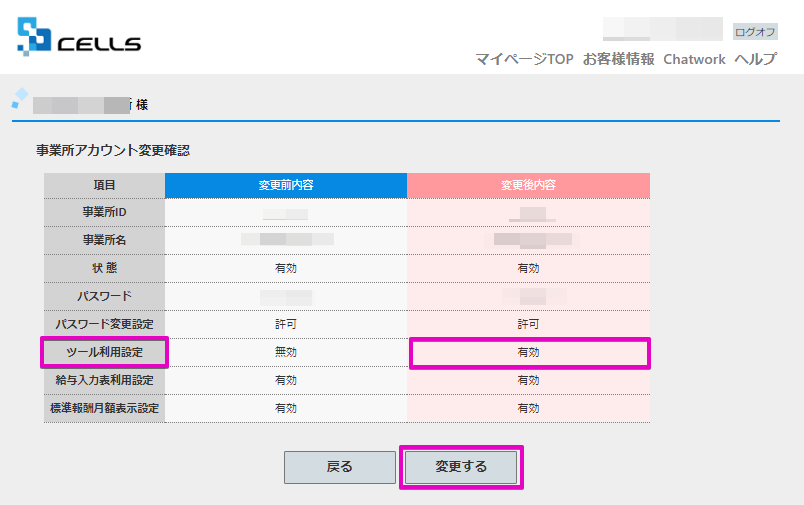Select the 状態 row label
Viewport: 804px width, 505px height.
coord(105,268)
